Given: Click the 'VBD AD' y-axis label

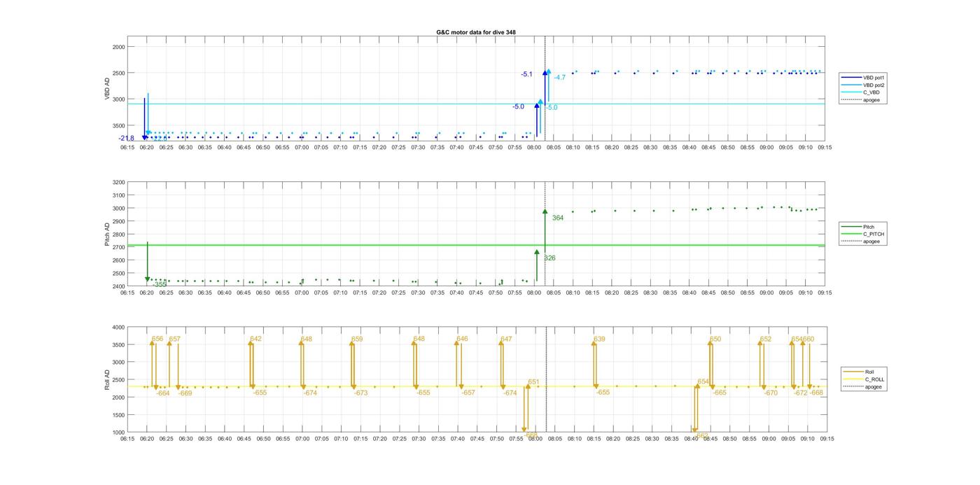Looking at the screenshot, I should pos(108,88).
